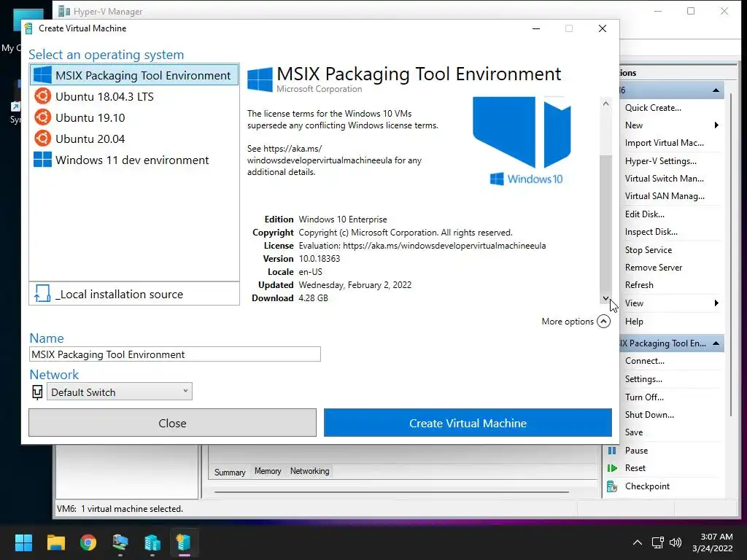Select MSIX Packaging Tool Environment in OS list

(x=134, y=75)
